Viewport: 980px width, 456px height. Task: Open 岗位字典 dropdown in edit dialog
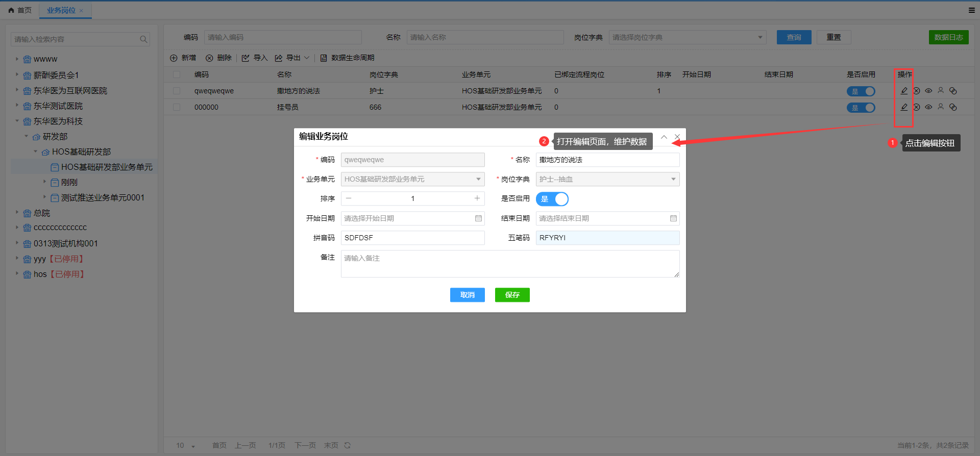607,179
